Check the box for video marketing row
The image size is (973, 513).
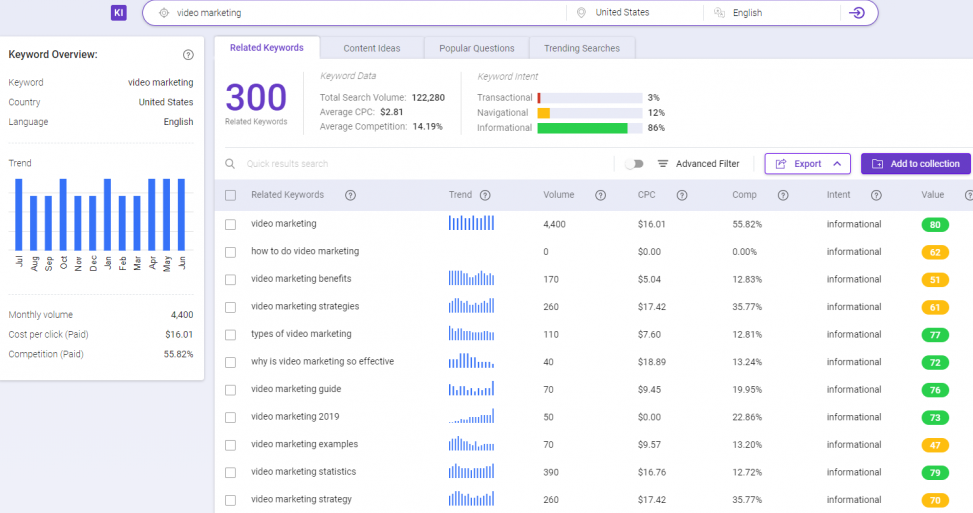231,225
